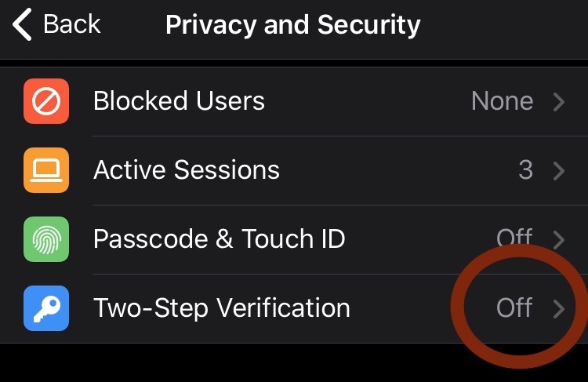Select Two-Step Verification label

click(x=222, y=308)
